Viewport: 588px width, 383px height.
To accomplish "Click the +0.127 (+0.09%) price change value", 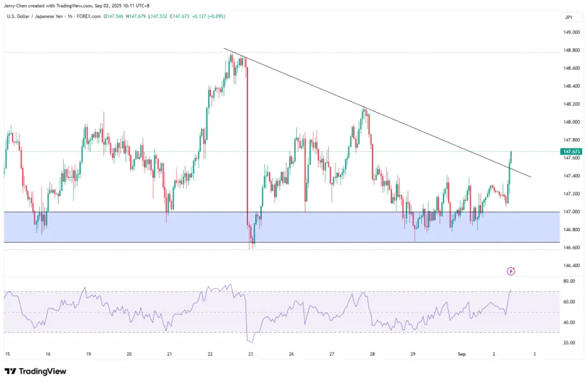I will coord(207,16).
